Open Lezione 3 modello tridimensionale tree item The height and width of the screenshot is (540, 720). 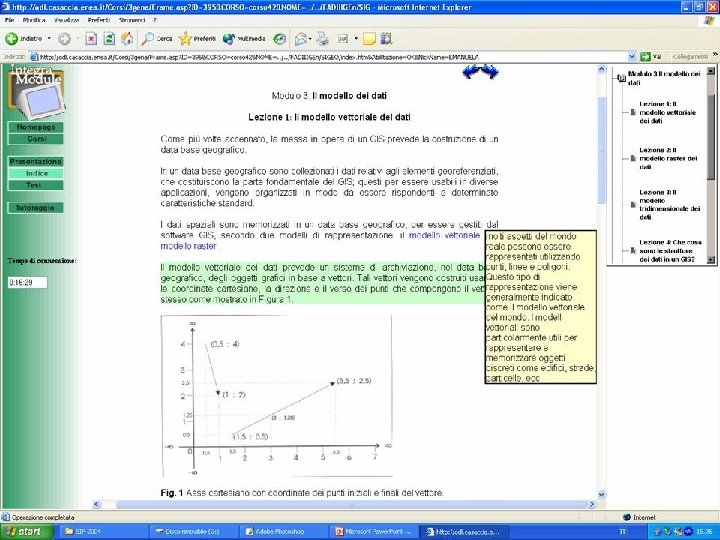670,205
